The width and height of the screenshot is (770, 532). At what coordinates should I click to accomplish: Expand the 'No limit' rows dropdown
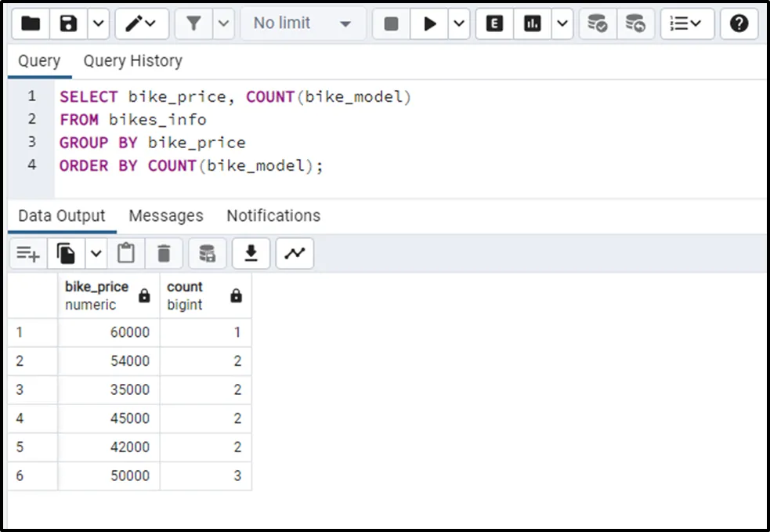point(302,24)
